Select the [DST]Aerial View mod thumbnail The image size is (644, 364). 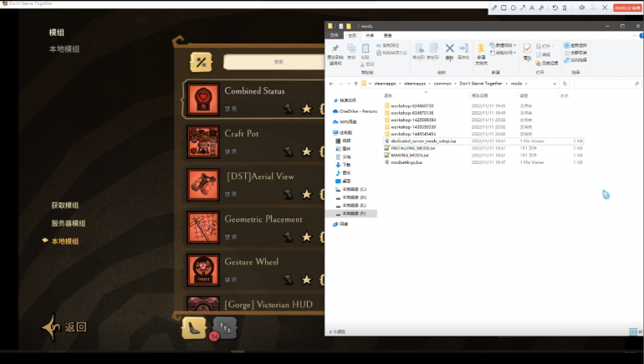[203, 185]
